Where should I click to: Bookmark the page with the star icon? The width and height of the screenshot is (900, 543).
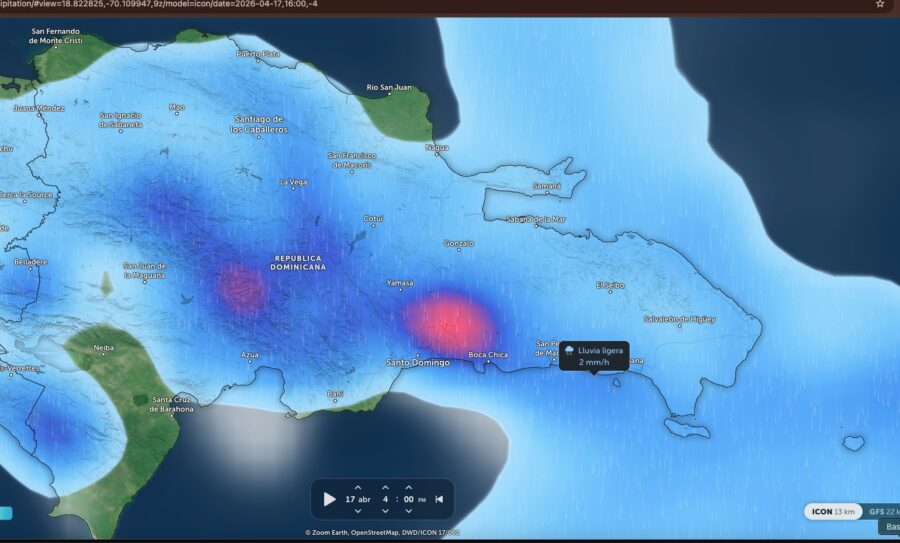pyautogui.click(x=880, y=4)
